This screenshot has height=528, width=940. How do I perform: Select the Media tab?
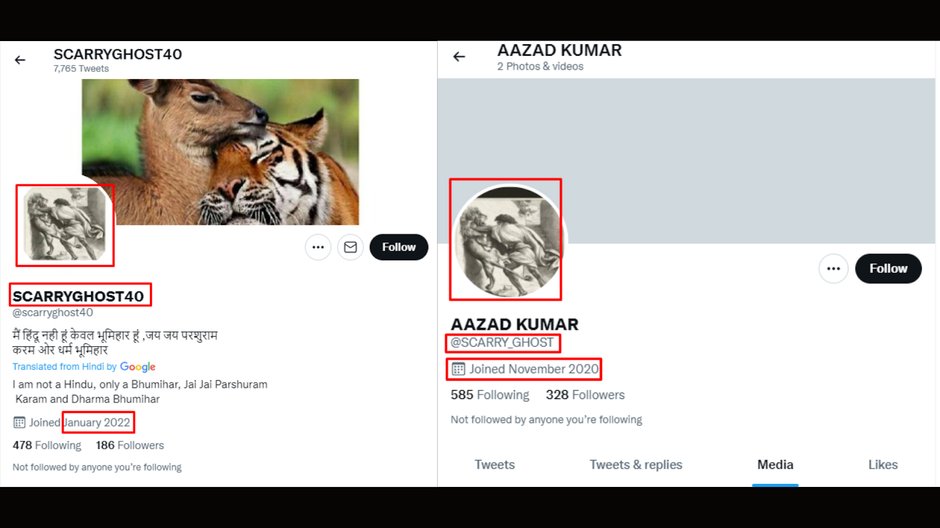click(775, 464)
